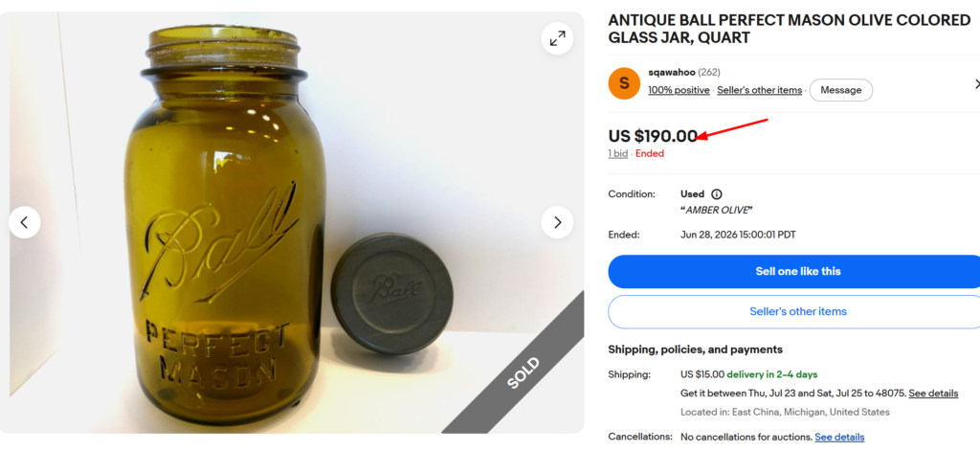Show the previous product photo

click(24, 222)
